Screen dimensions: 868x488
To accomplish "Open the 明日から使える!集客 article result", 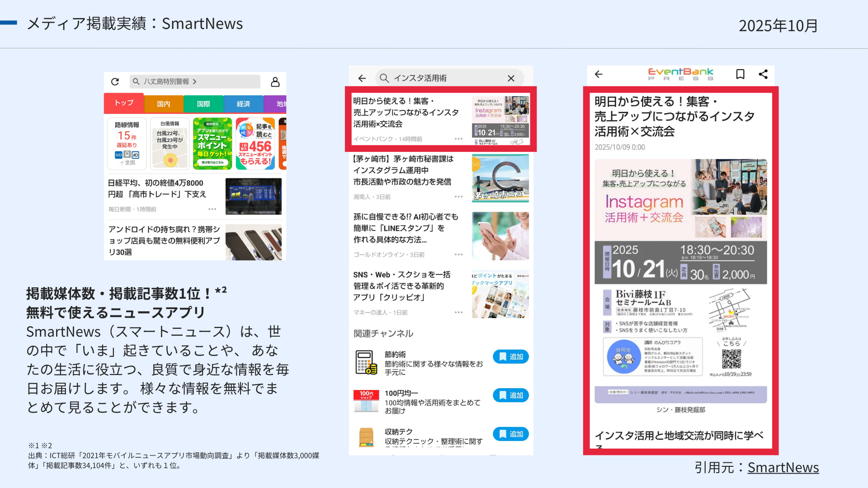I will [x=406, y=113].
